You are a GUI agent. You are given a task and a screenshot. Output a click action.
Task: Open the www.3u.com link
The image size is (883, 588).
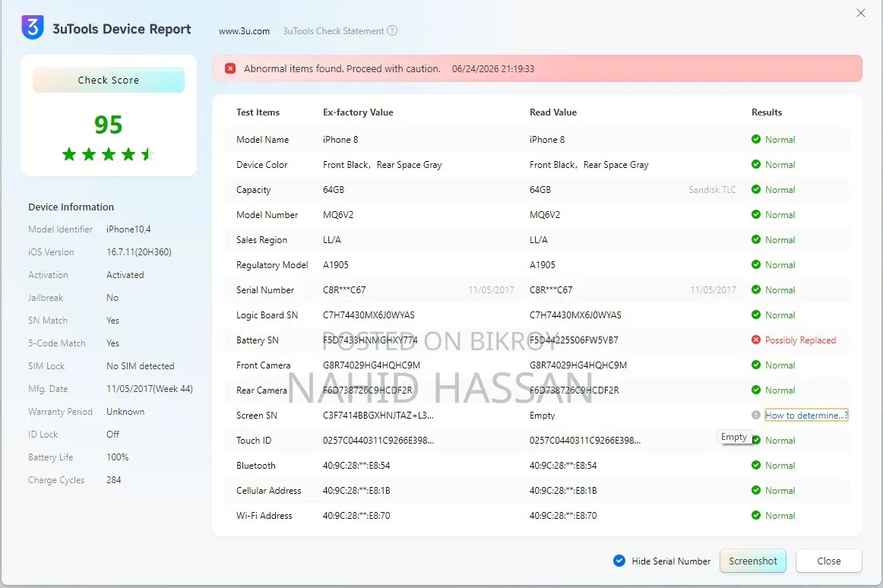245,31
